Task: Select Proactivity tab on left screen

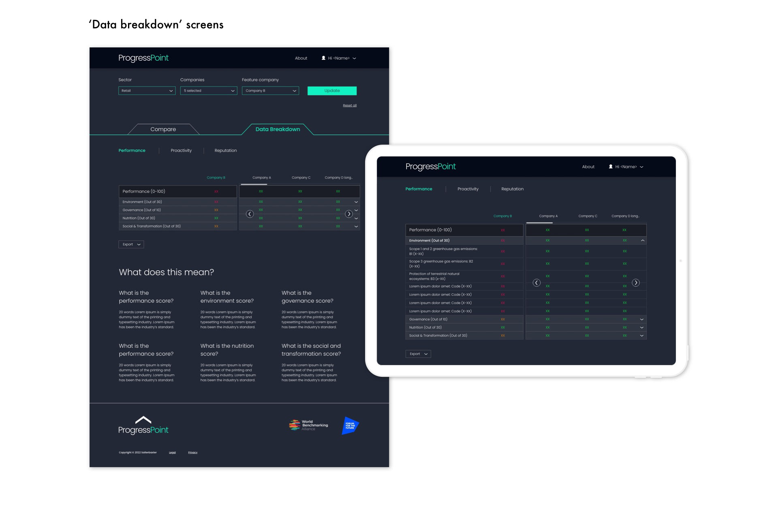Action: click(x=181, y=151)
